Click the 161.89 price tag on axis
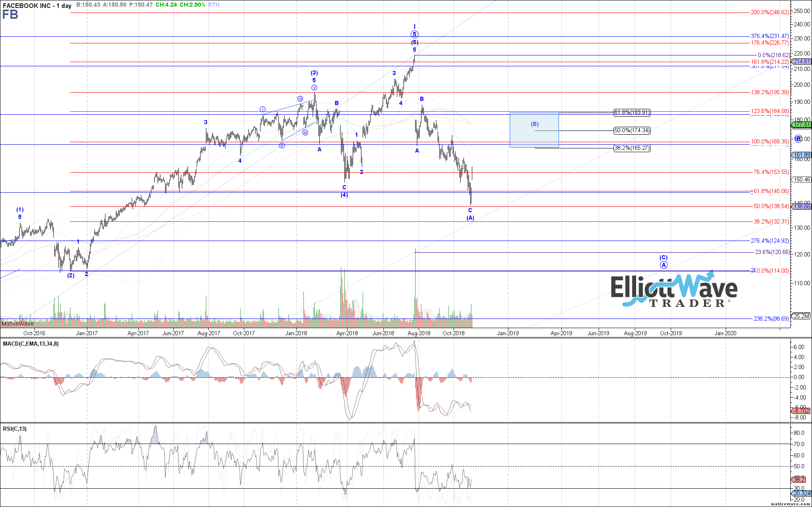 tap(802, 155)
